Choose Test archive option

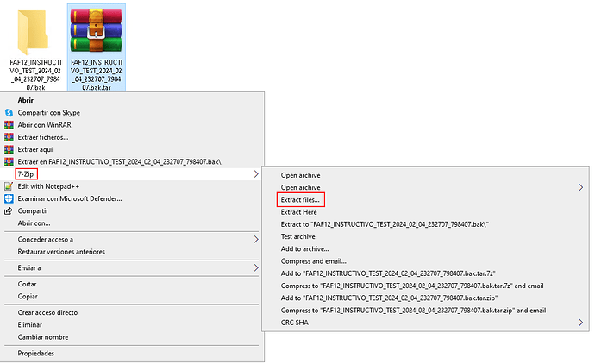click(297, 236)
